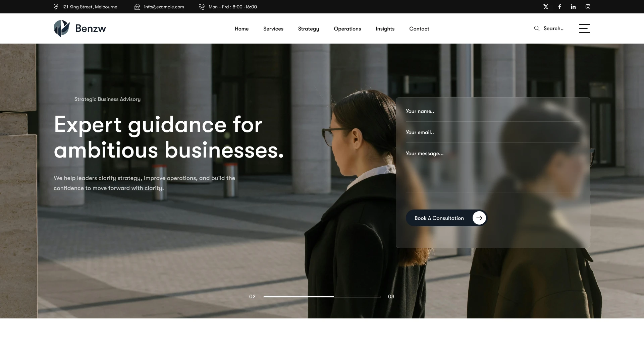
Task: Open the Instagram social icon
Action: tap(588, 7)
